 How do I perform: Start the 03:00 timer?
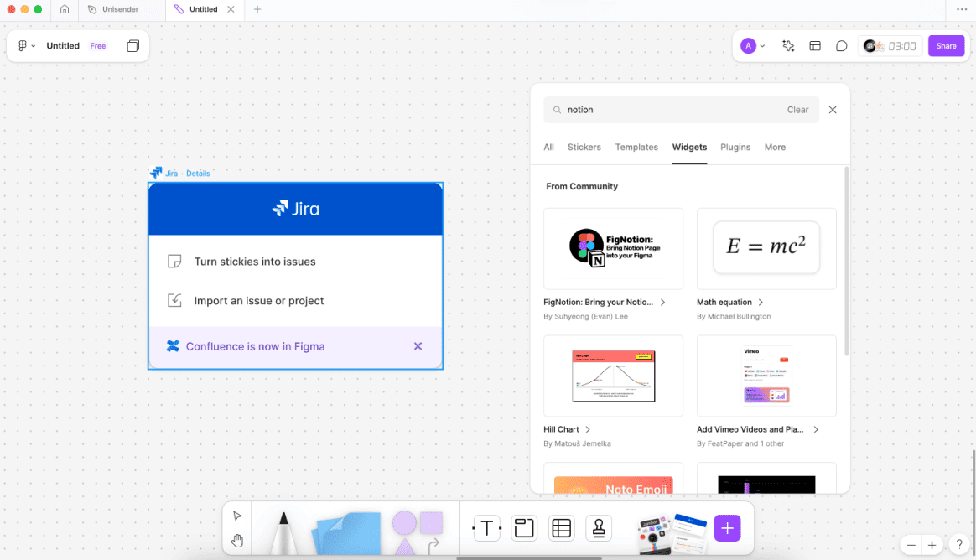890,46
